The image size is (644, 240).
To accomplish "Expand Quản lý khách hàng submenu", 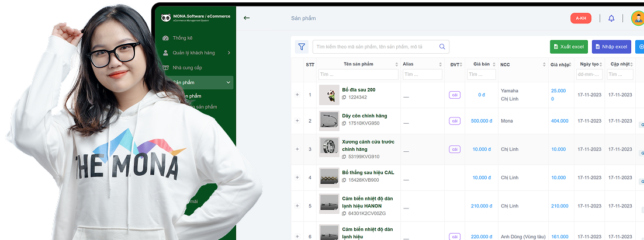I will (228, 53).
